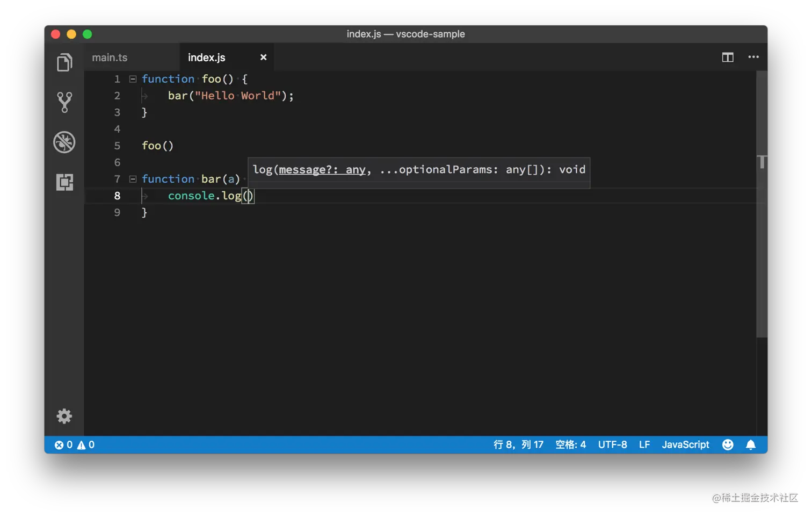
Task: Split the editor
Action: click(x=728, y=57)
